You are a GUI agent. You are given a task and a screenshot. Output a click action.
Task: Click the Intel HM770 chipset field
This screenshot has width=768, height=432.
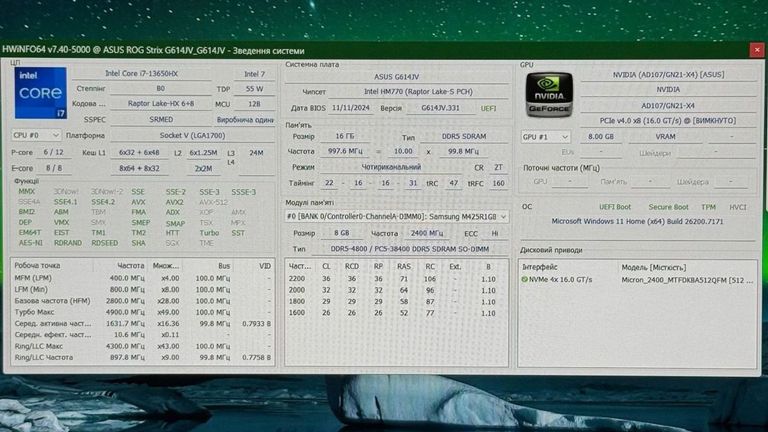pyautogui.click(x=418, y=92)
